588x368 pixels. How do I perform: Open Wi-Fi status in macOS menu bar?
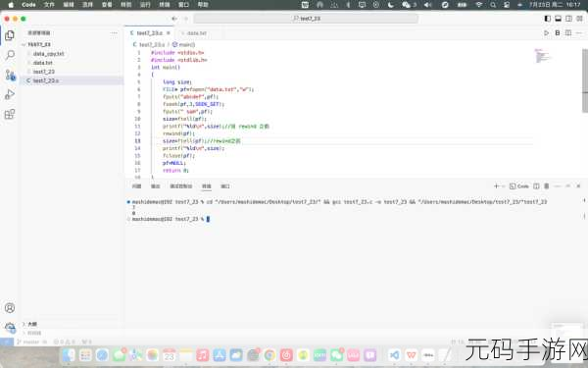click(x=479, y=5)
